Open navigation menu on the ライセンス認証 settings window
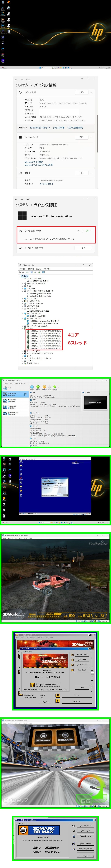 point(22,199)
